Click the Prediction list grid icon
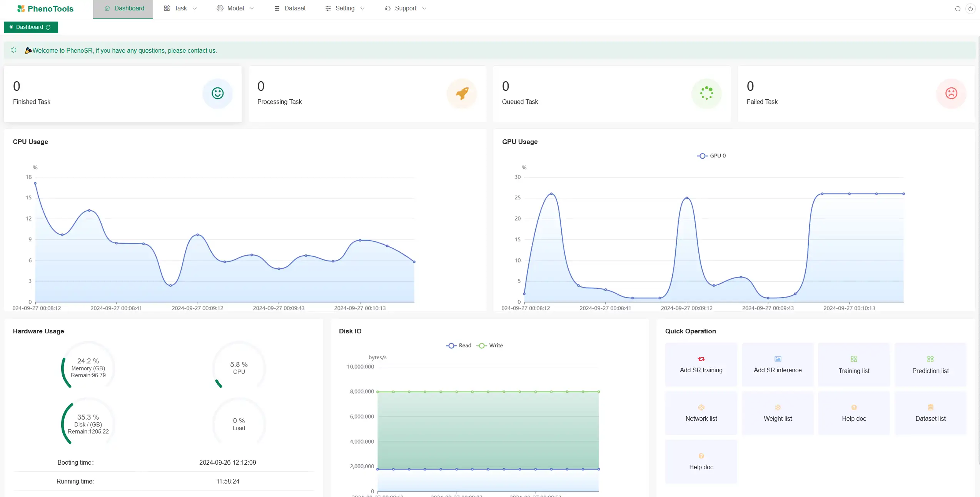 tap(930, 359)
